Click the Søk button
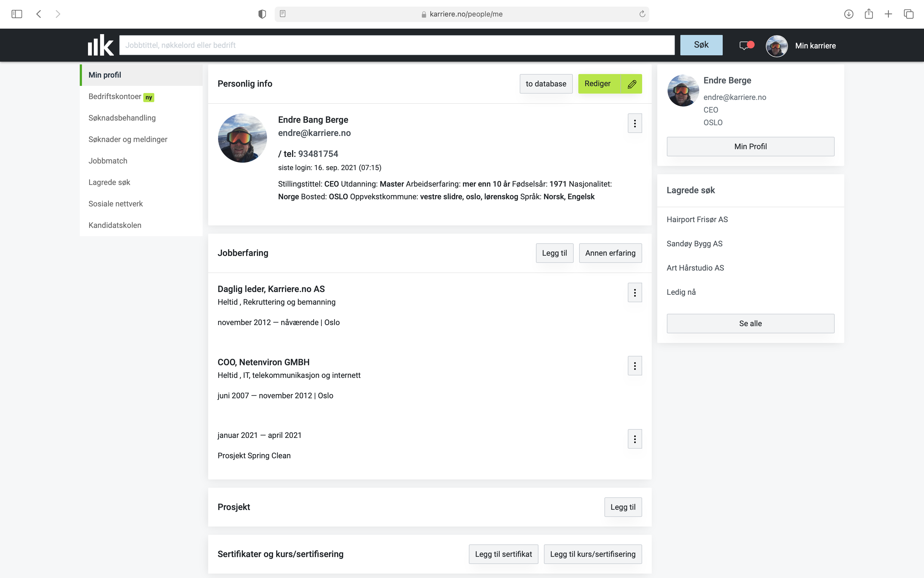The width and height of the screenshot is (924, 578). 701,45
